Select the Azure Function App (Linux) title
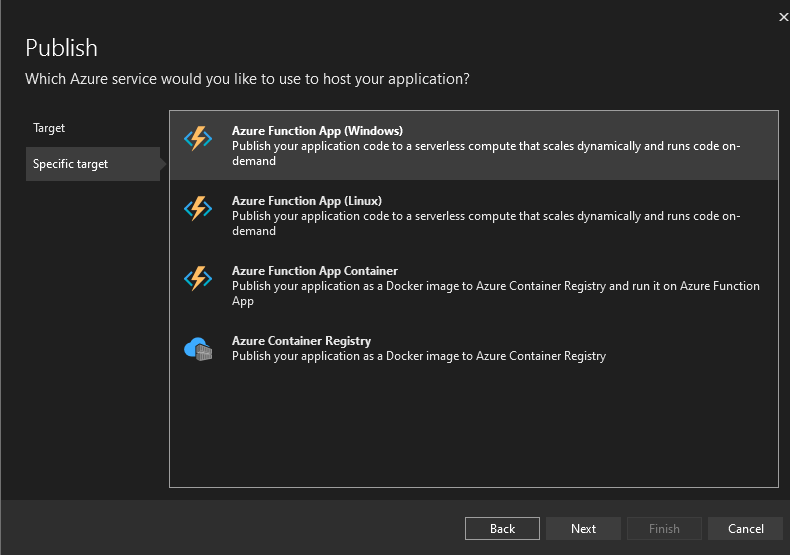This screenshot has width=790, height=555. pos(306,201)
